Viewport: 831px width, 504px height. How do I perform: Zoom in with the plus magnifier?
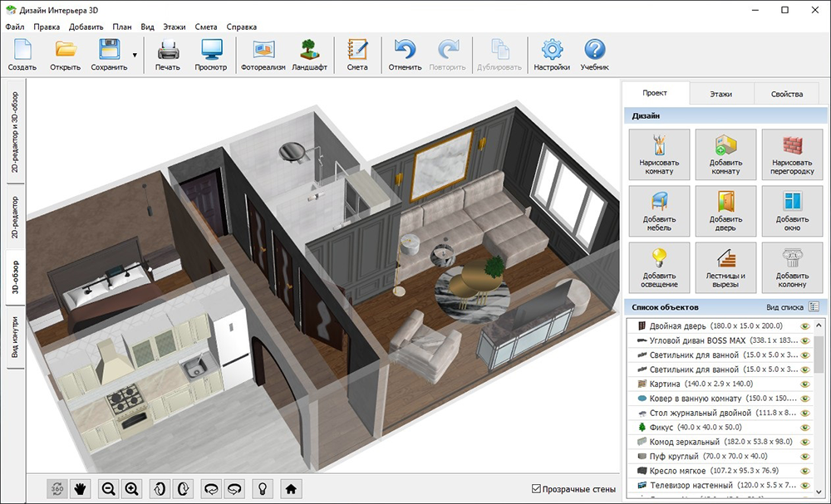click(132, 488)
